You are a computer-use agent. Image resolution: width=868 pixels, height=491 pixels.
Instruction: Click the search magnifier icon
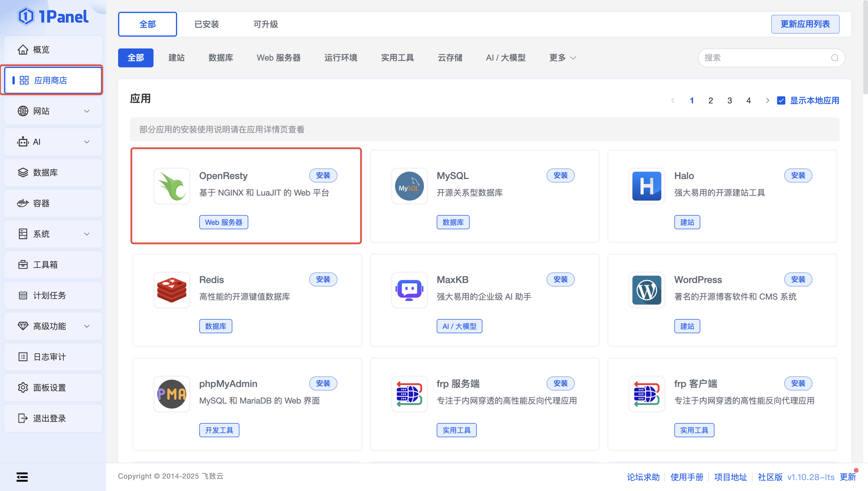(835, 58)
